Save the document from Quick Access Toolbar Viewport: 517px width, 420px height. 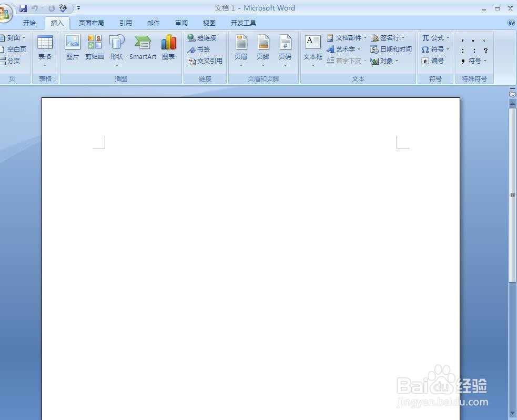coord(22,8)
